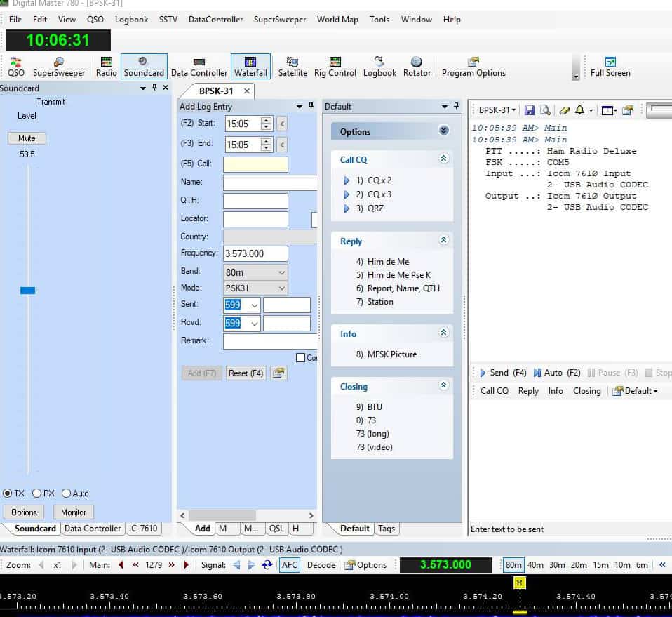Switch to the IC-7610 tab
The image size is (672, 617).
(143, 529)
